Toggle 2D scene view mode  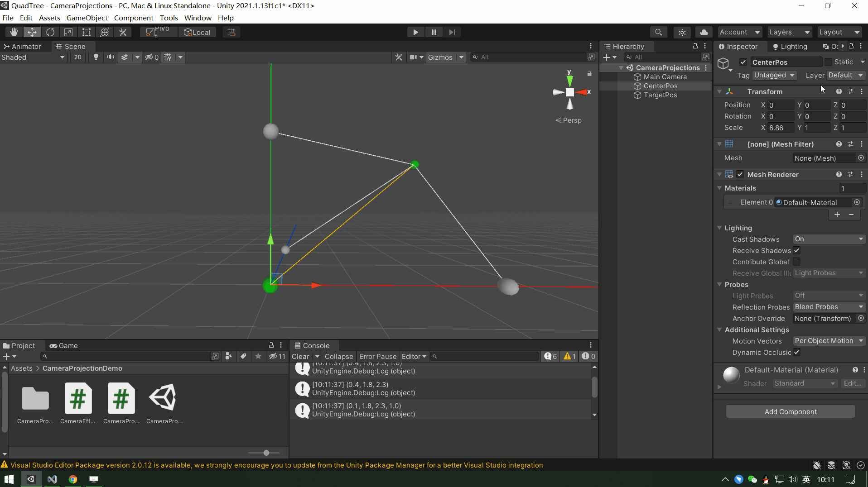tap(77, 57)
